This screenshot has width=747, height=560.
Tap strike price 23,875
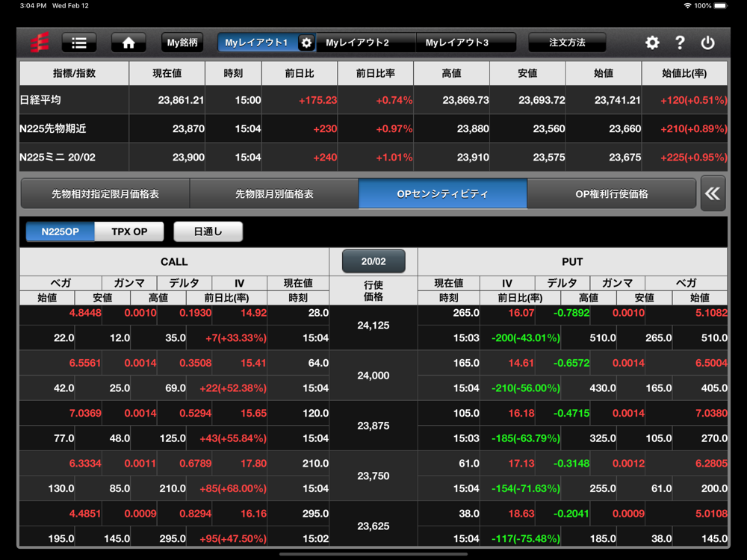point(373,426)
